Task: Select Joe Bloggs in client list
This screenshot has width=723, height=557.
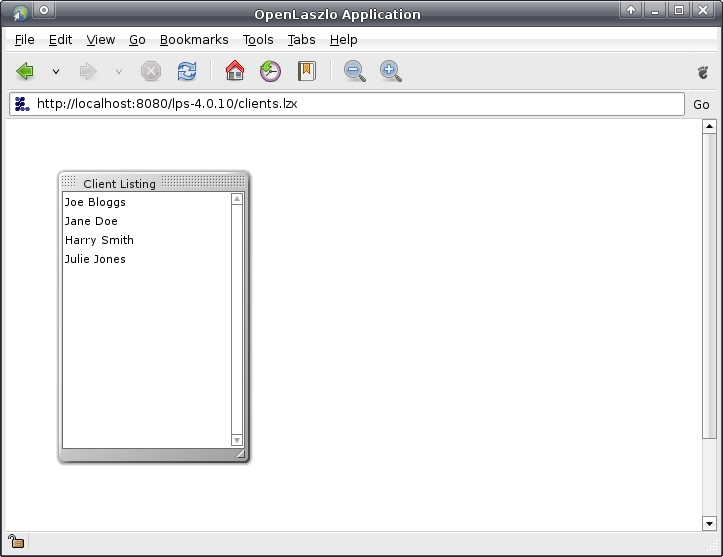Action: [95, 202]
